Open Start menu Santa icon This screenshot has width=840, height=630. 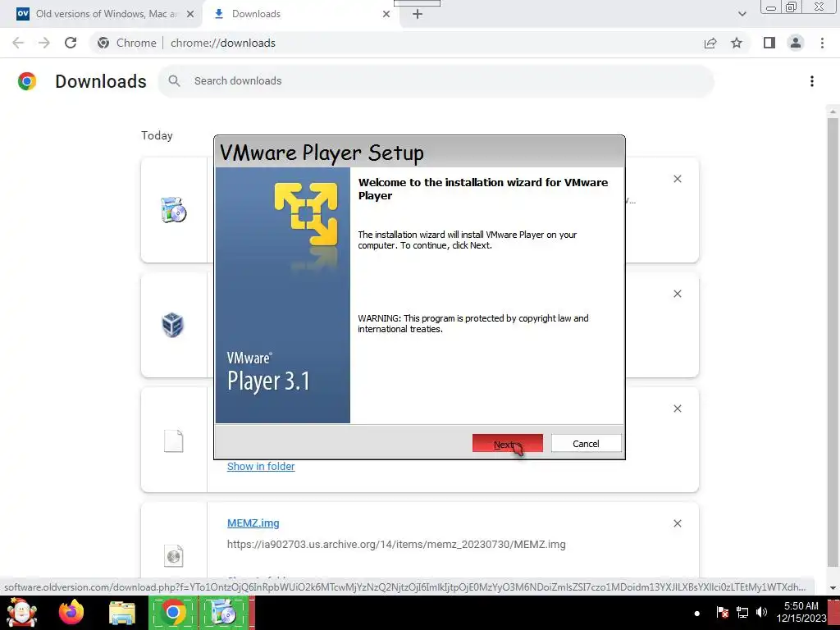(x=21, y=612)
